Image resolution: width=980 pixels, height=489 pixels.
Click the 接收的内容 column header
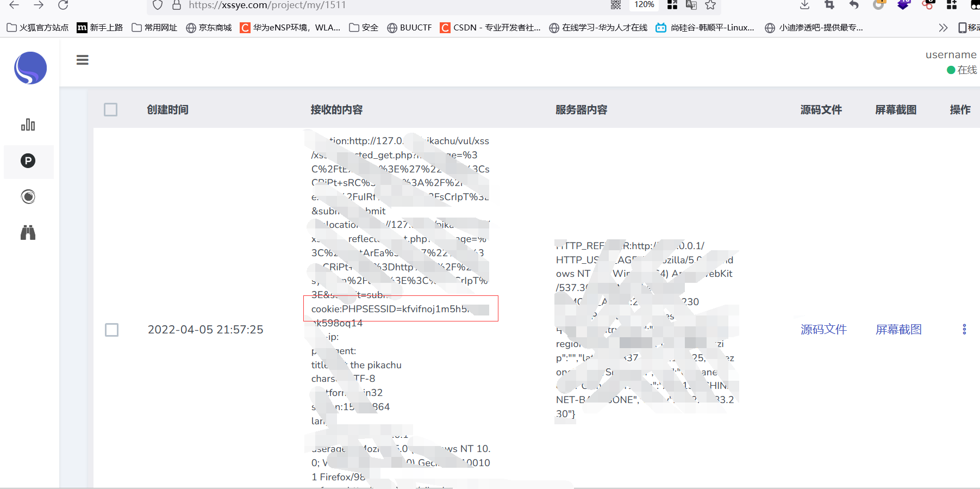(x=337, y=110)
